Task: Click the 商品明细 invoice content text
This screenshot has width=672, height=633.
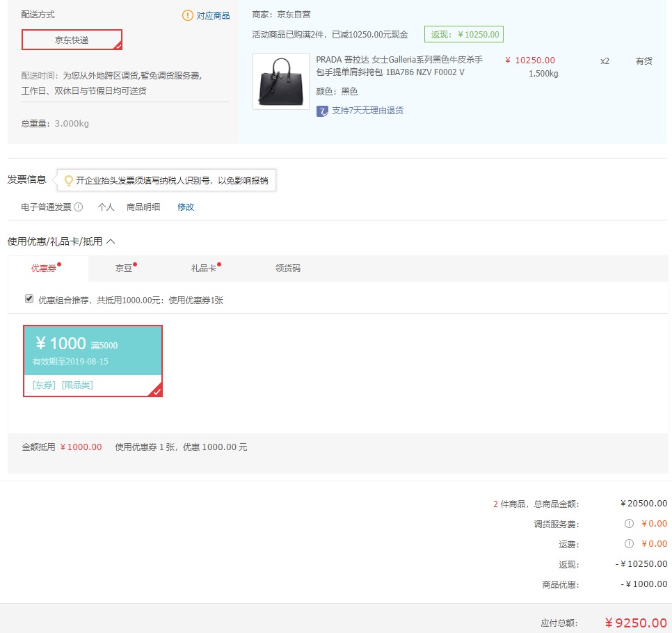Action: tap(143, 207)
